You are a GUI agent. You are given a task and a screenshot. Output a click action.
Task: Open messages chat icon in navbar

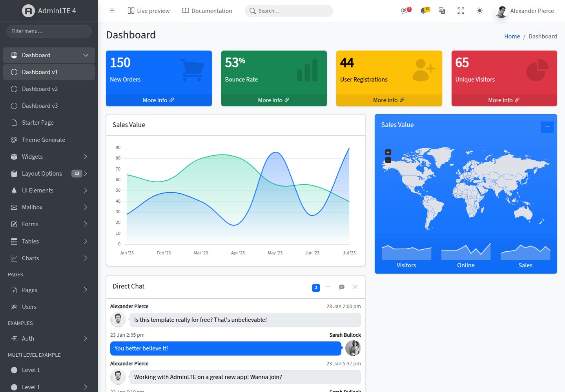tap(405, 11)
